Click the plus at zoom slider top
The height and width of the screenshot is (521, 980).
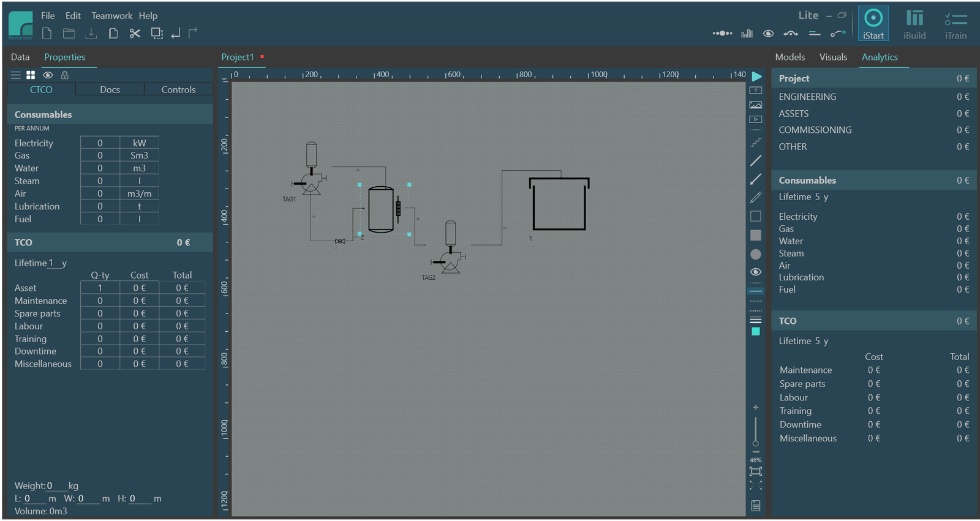pos(756,407)
